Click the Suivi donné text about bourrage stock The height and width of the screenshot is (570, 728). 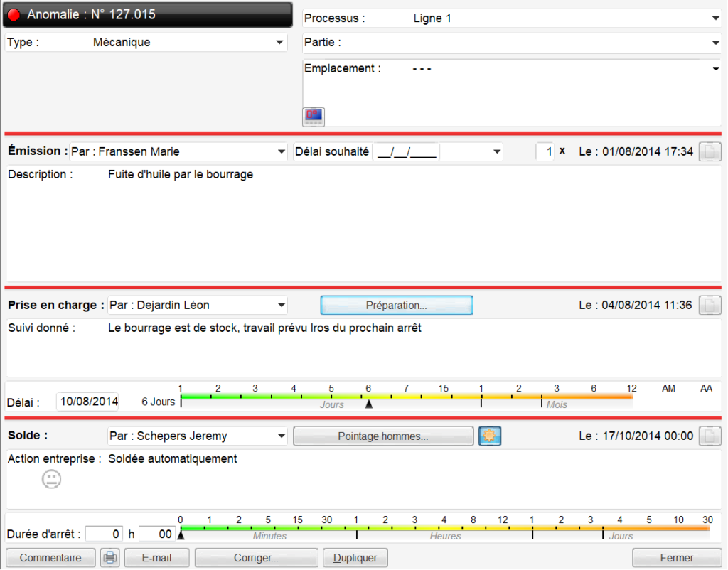264,328
